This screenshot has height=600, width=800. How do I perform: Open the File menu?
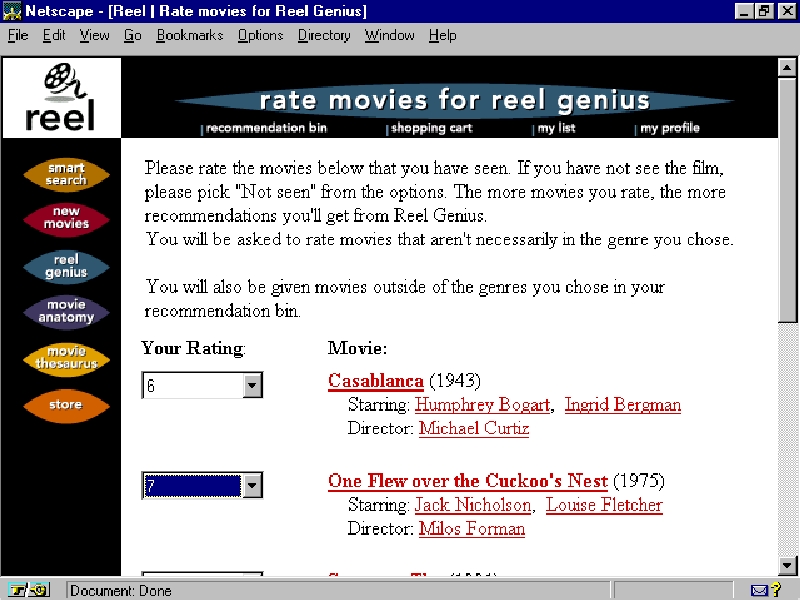click(x=18, y=35)
